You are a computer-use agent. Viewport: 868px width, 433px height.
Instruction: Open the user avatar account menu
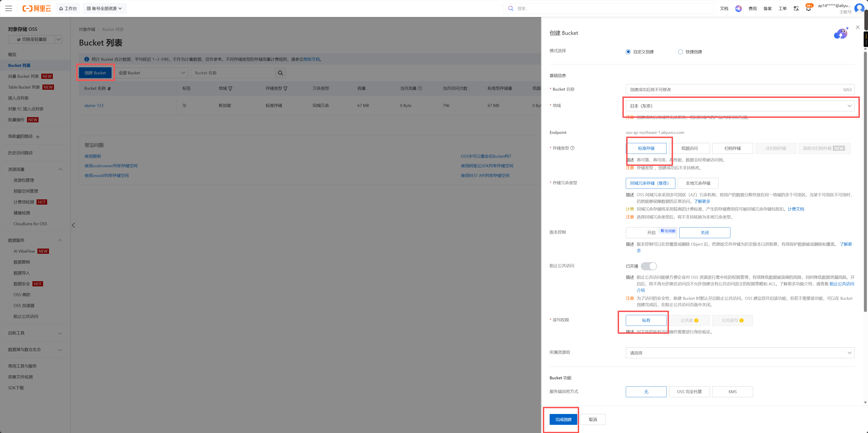point(859,8)
